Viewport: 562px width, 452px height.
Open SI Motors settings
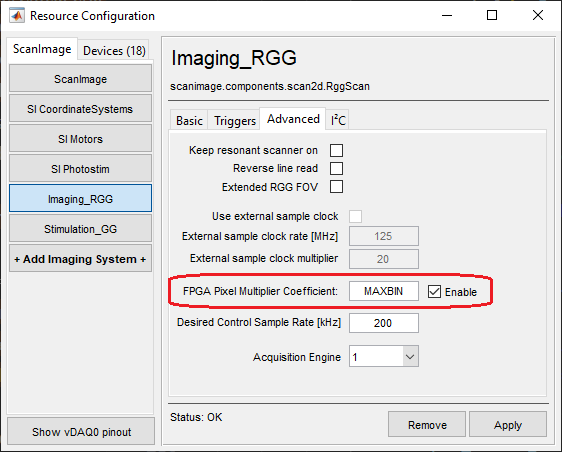[80, 139]
